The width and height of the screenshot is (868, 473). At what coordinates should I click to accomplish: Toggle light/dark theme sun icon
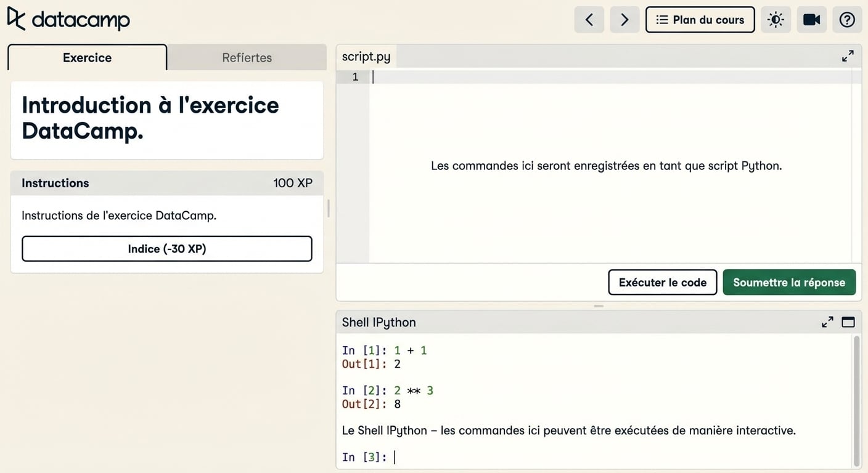coord(776,20)
